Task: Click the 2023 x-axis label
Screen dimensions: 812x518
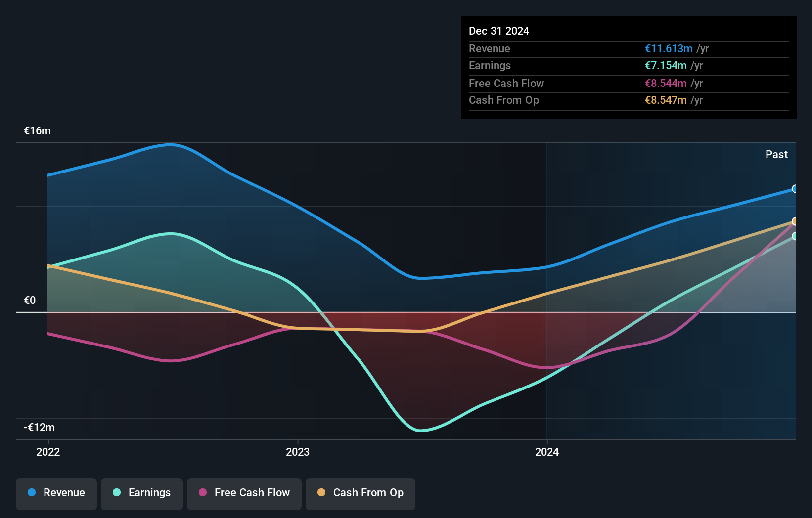Action: click(298, 452)
